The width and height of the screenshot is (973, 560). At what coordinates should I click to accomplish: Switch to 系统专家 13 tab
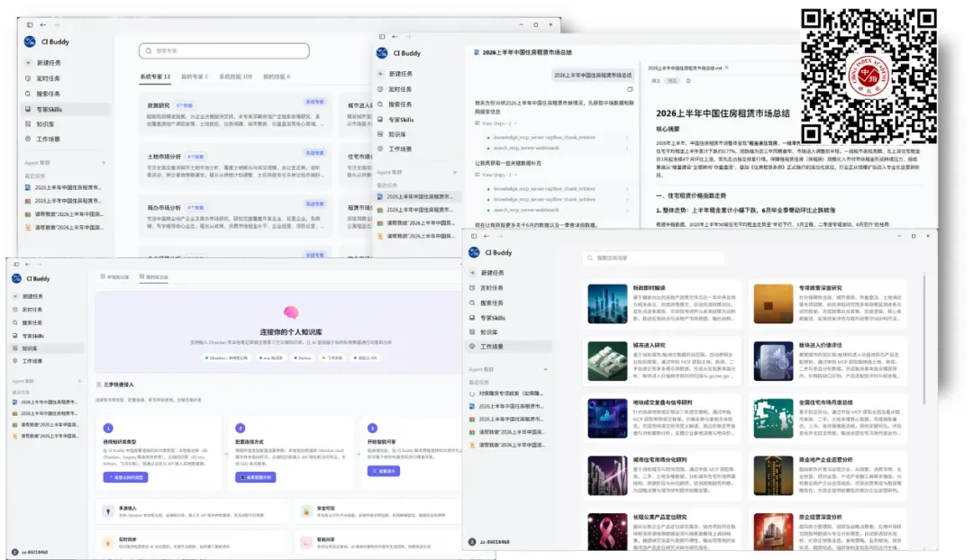pyautogui.click(x=155, y=77)
